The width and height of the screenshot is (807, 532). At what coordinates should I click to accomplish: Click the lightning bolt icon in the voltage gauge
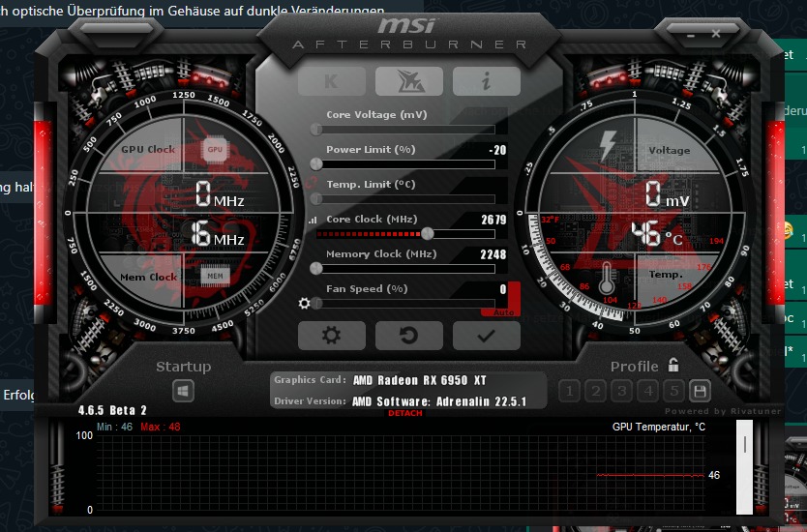coord(608,145)
